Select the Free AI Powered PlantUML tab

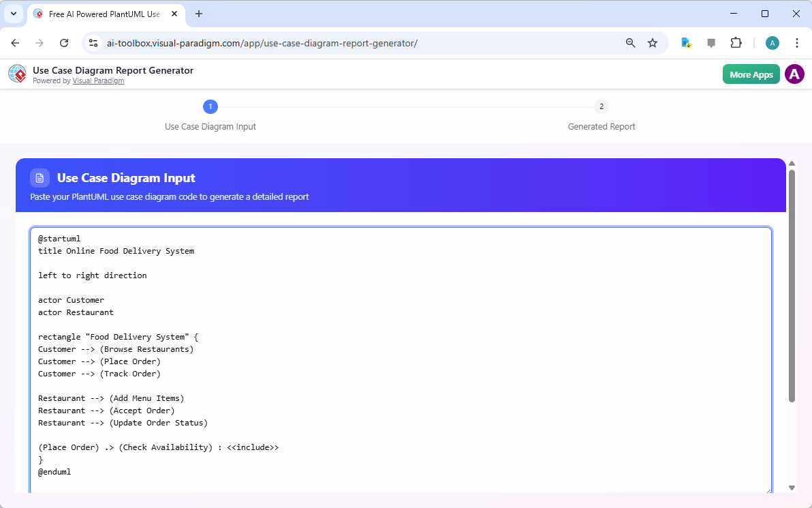point(102,14)
